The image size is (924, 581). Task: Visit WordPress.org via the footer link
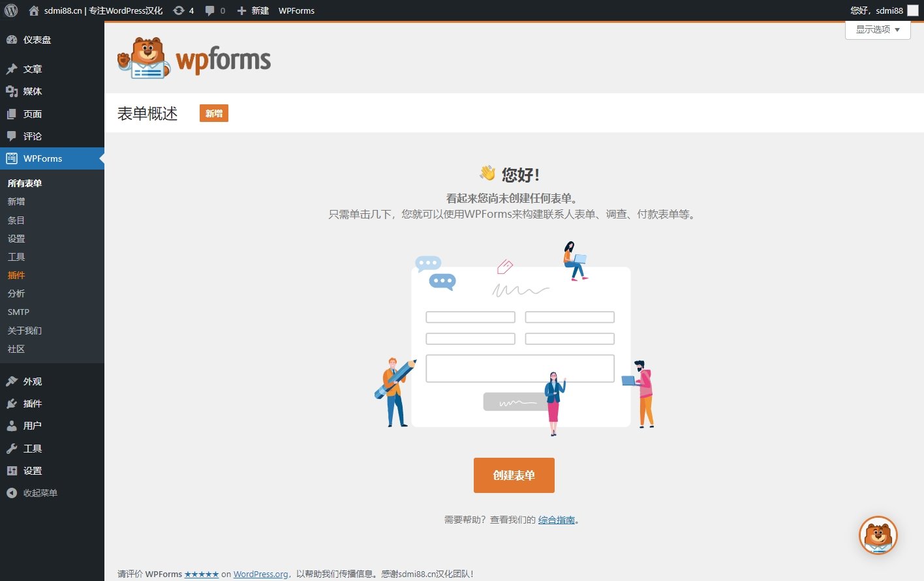(260, 574)
